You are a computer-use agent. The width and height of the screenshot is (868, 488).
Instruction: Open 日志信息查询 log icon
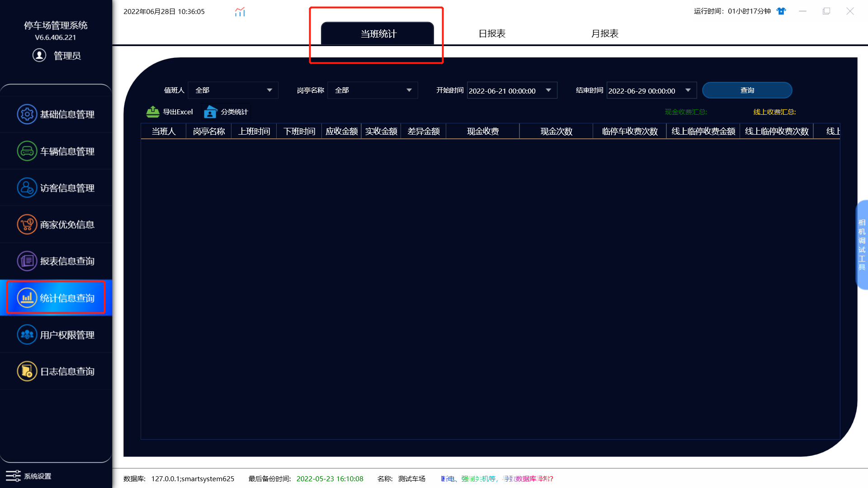click(27, 371)
